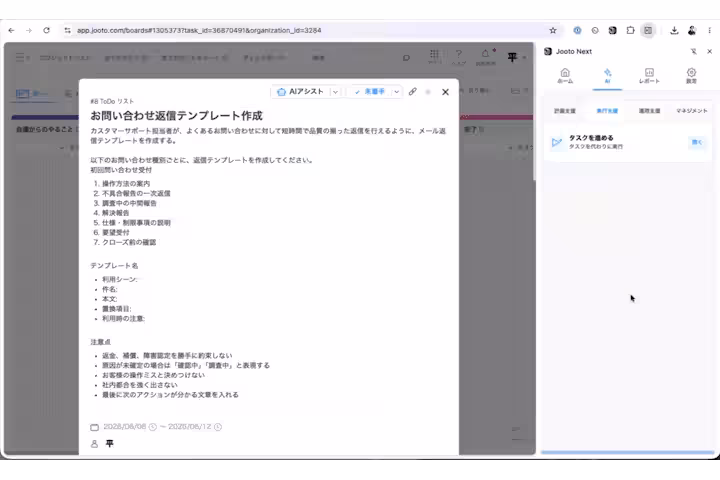Viewport: 720px width, 480px height.
Task: Click the clock icon after the start date
Action: pyautogui.click(x=153, y=427)
